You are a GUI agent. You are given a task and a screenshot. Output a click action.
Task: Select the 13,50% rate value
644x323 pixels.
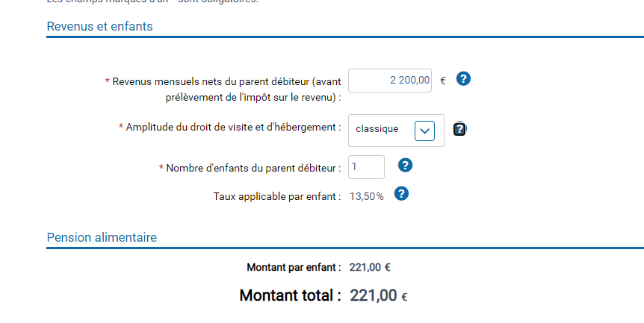pyautogui.click(x=367, y=197)
